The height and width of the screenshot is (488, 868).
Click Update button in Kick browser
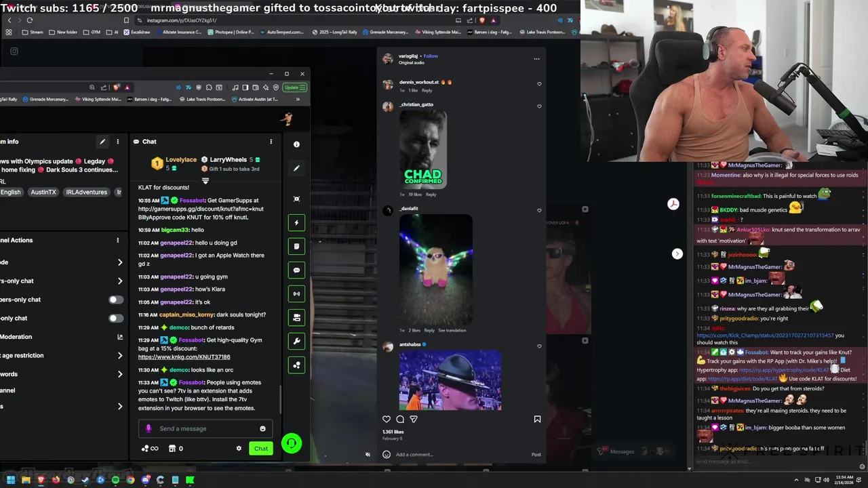(x=294, y=87)
